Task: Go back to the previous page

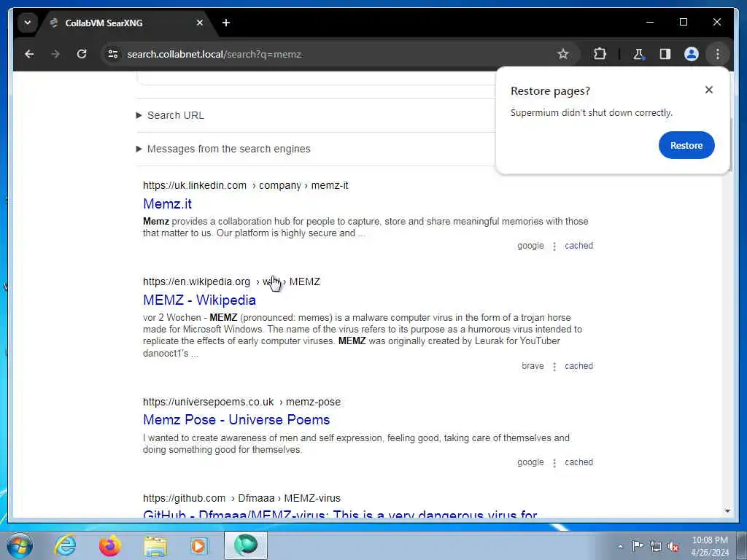Action: click(x=29, y=54)
